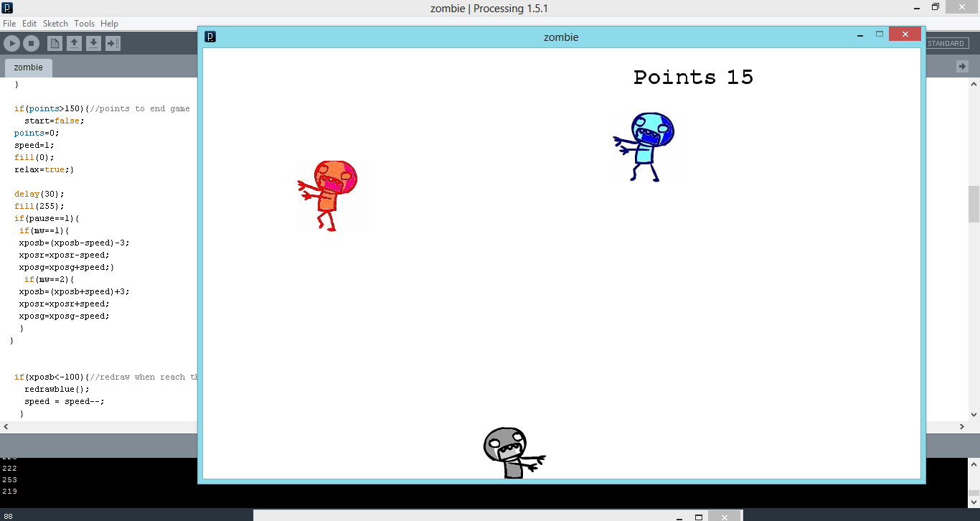Select the zombie editor tab
The image size is (980, 521).
(29, 67)
